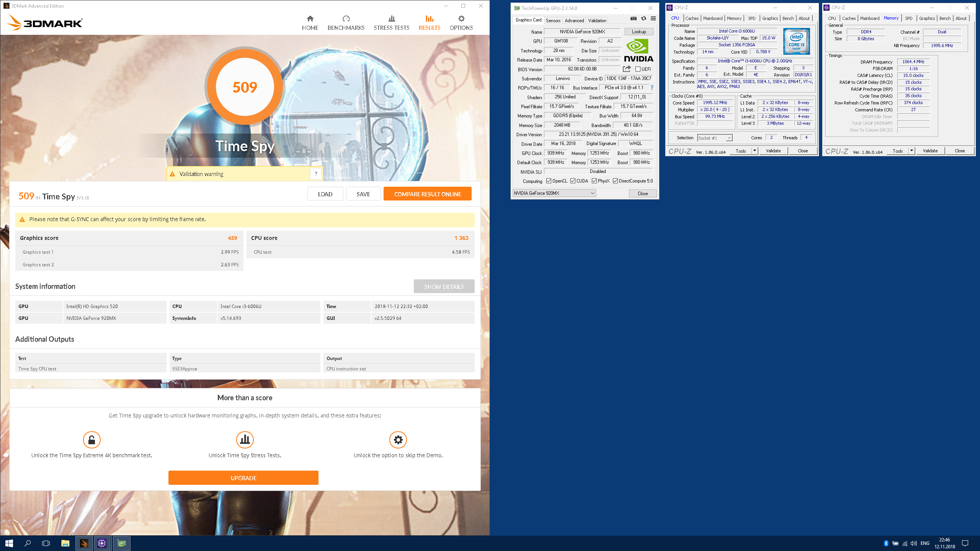Screen dimensions: 980x551
Task: Click the Time Spy Extreme 4K unlock padlock icon
Action: tap(92, 440)
